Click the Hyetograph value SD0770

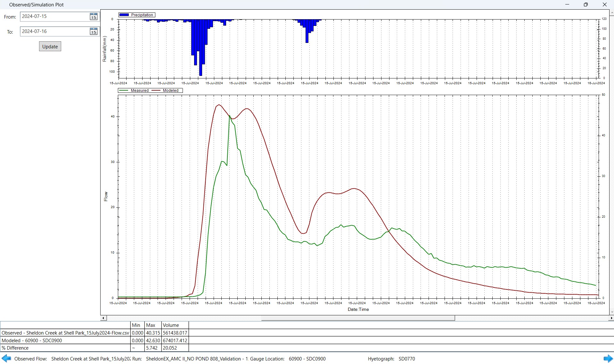click(407, 359)
